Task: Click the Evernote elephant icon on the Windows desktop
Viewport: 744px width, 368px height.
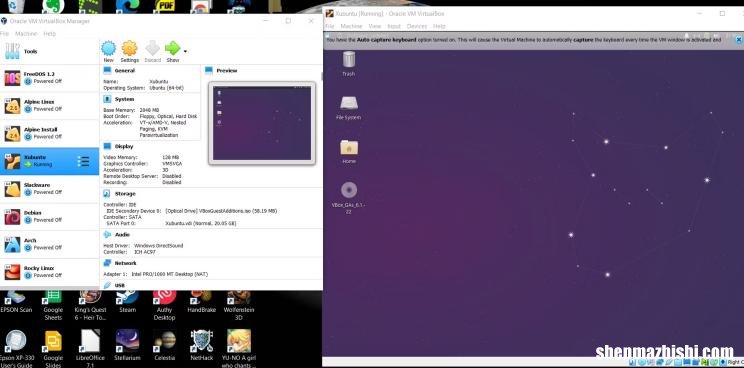Action: (53, 6)
